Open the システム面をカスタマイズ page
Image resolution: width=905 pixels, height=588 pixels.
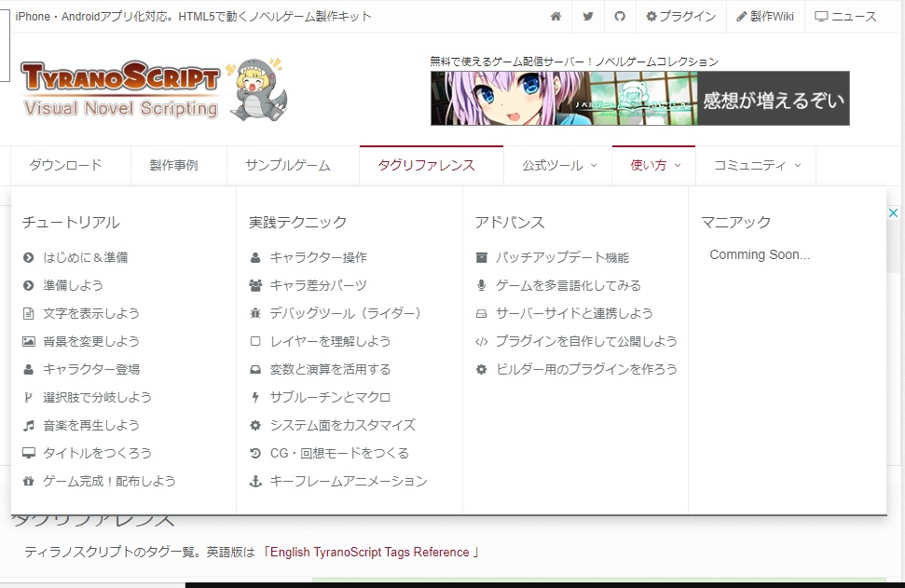point(343,425)
